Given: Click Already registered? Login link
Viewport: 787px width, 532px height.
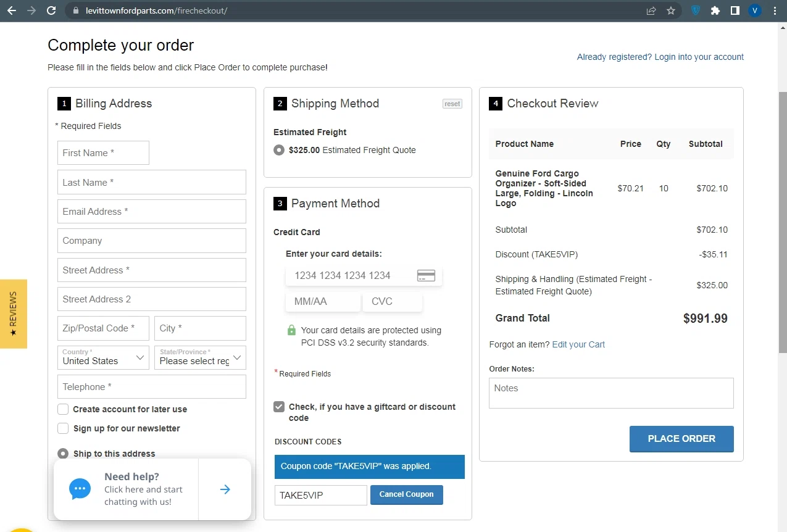Looking at the screenshot, I should pos(660,57).
